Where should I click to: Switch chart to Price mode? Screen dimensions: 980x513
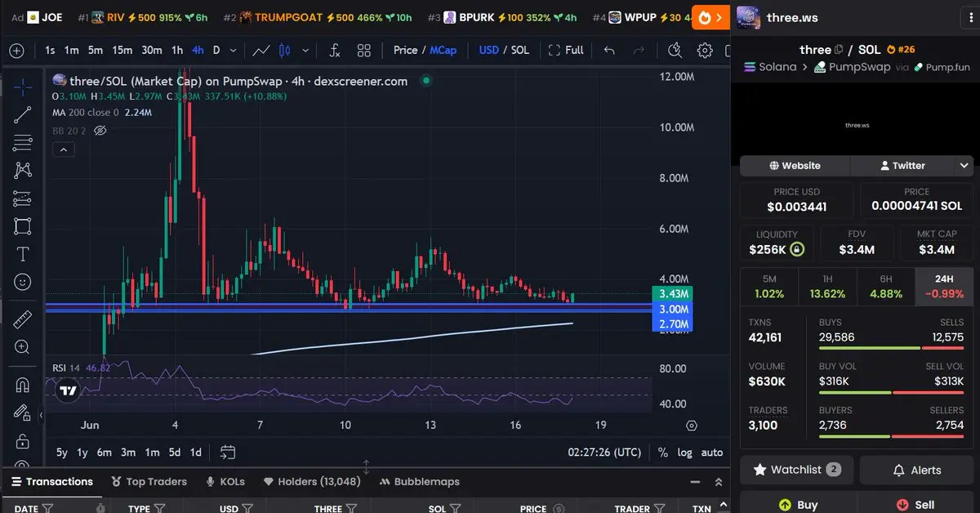point(405,51)
